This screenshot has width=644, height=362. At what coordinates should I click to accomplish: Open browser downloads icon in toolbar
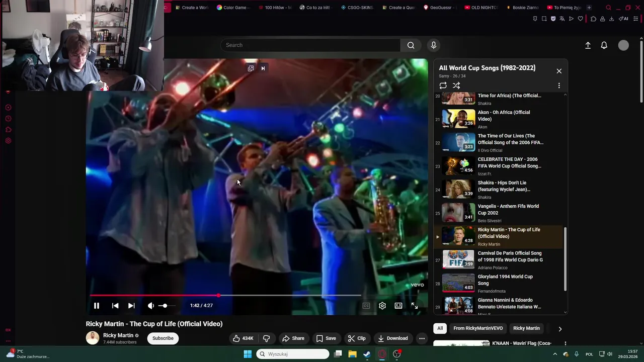(611, 19)
